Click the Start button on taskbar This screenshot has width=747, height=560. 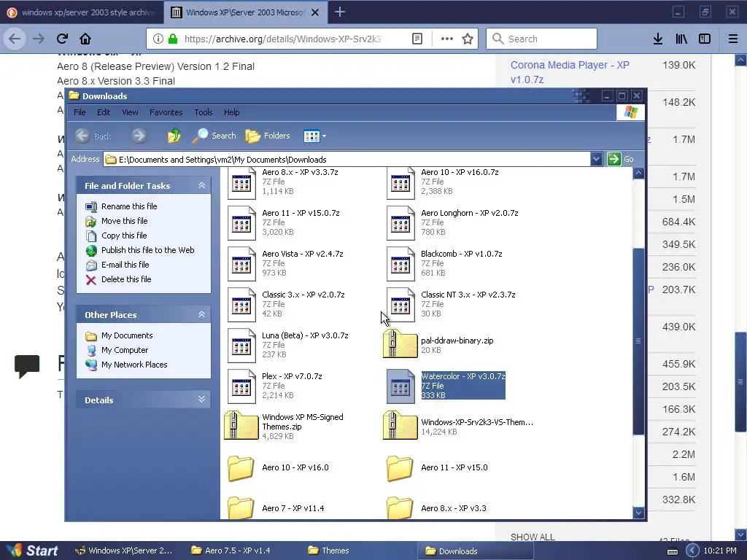[33, 551]
